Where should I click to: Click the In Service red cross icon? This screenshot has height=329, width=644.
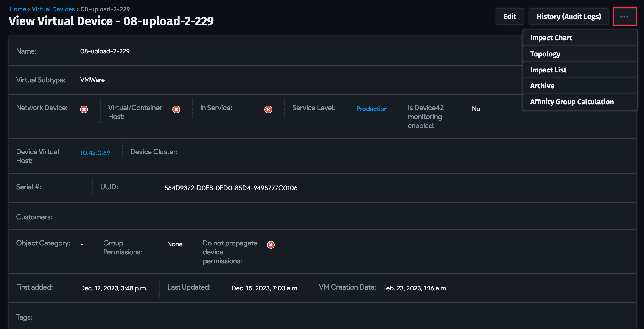coord(268,109)
